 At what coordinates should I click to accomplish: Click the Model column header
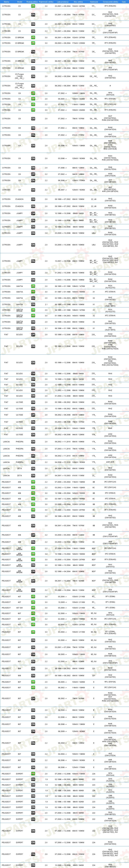(19, 2)
